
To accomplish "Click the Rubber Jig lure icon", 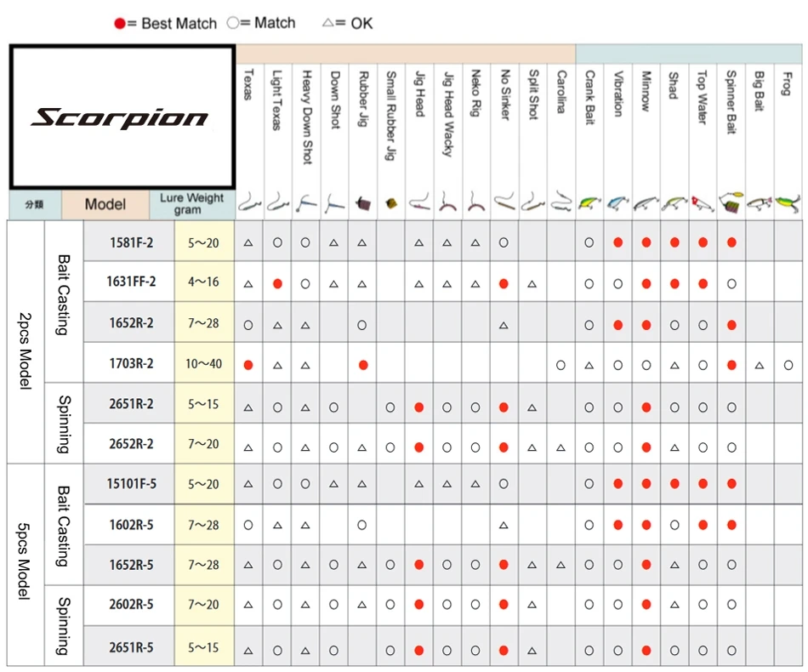I will (x=363, y=204).
